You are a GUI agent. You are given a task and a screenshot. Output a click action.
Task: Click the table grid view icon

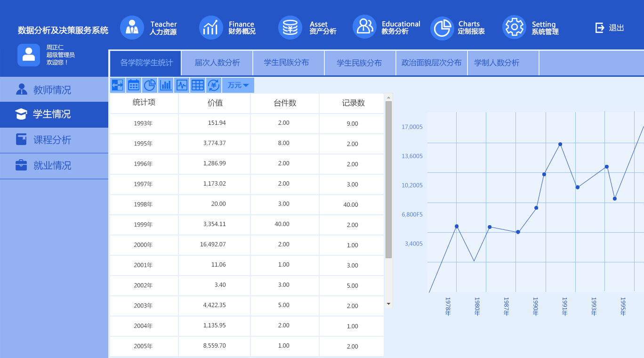point(198,85)
